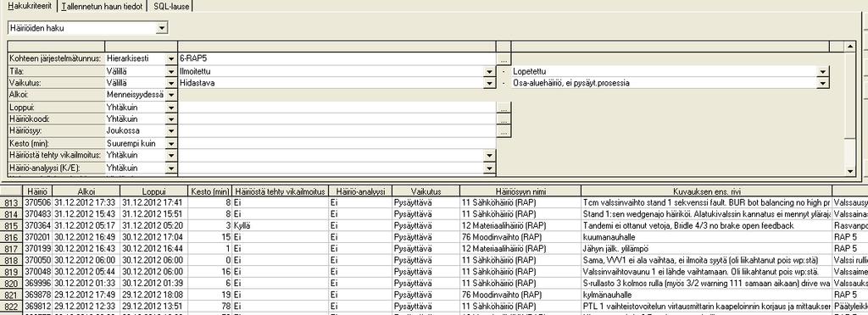Image resolution: width=868 pixels, height=315 pixels.
Task: Open the Menneisyydessä operator dropdown
Action: tap(170, 95)
